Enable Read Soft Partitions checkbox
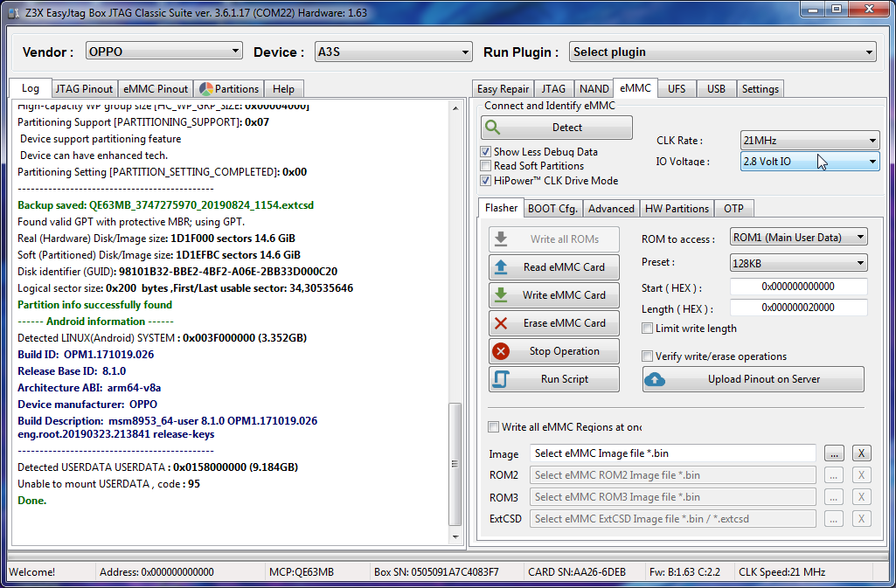The image size is (896, 588). click(486, 166)
